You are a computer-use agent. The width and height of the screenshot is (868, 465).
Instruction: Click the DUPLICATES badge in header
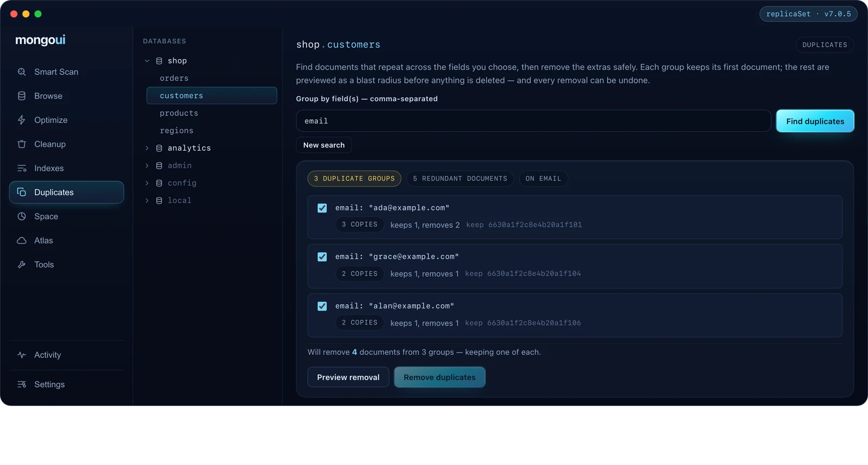(825, 45)
